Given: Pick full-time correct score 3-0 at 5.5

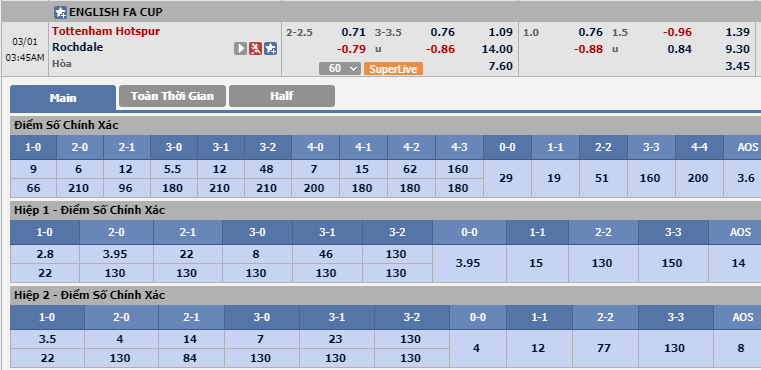Looking at the screenshot, I should 173,169.
